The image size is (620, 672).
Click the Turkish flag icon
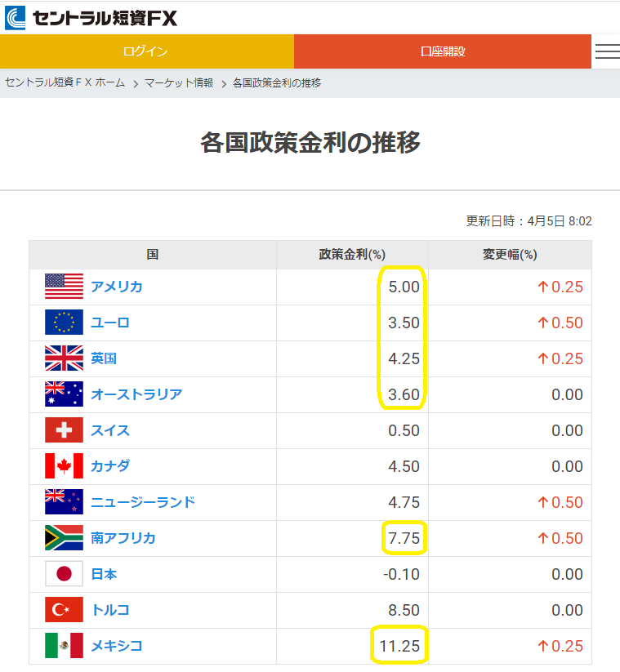[64, 610]
